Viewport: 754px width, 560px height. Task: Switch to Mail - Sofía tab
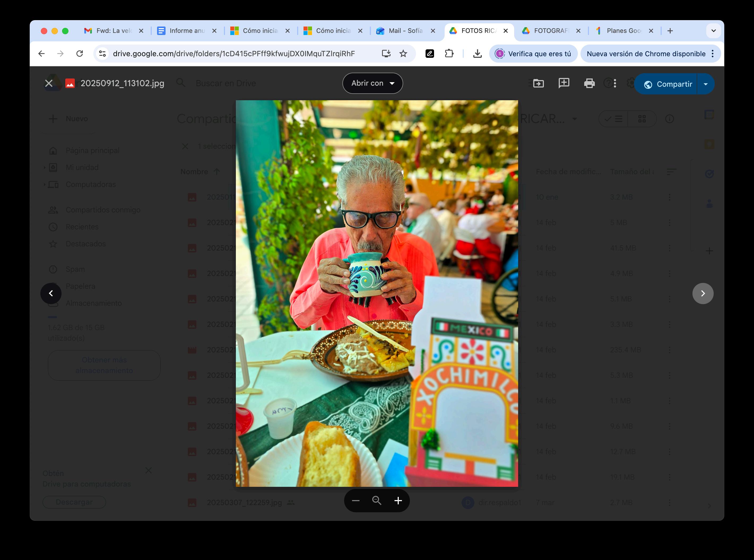[405, 31]
